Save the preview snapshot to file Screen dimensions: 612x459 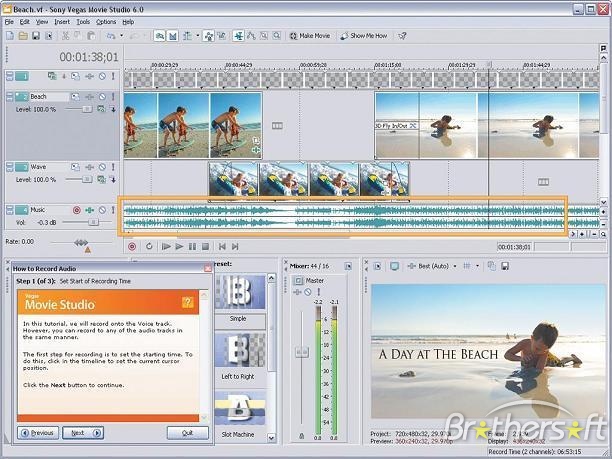(504, 266)
